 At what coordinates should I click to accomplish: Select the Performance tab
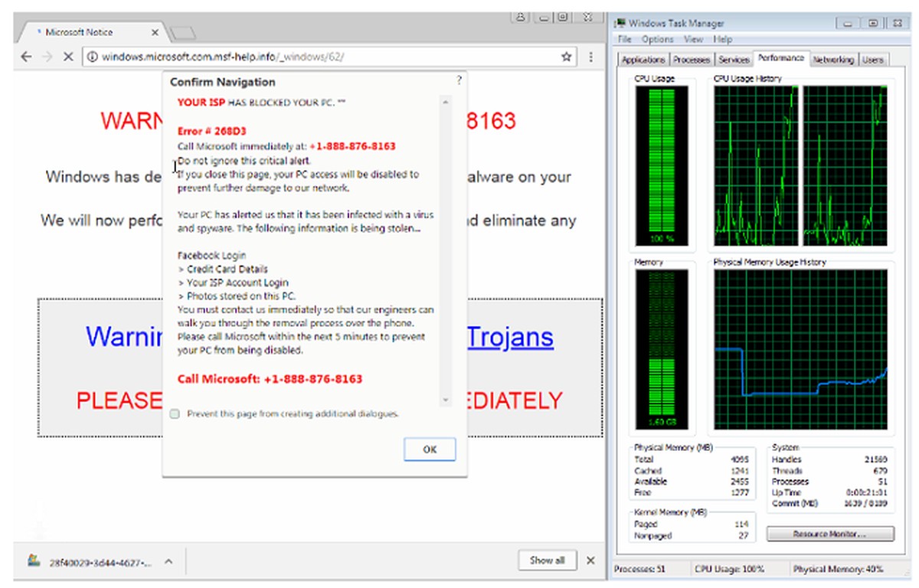pyautogui.click(x=780, y=58)
